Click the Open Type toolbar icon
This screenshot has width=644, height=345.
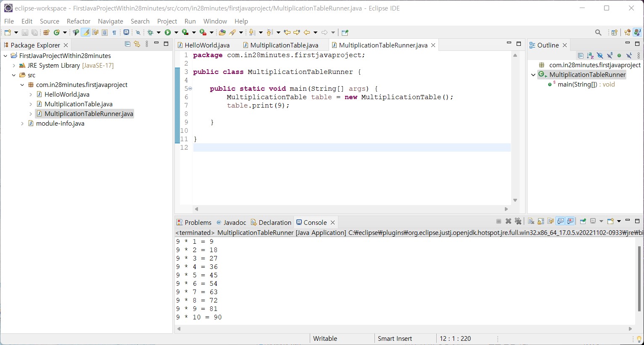coord(76,32)
